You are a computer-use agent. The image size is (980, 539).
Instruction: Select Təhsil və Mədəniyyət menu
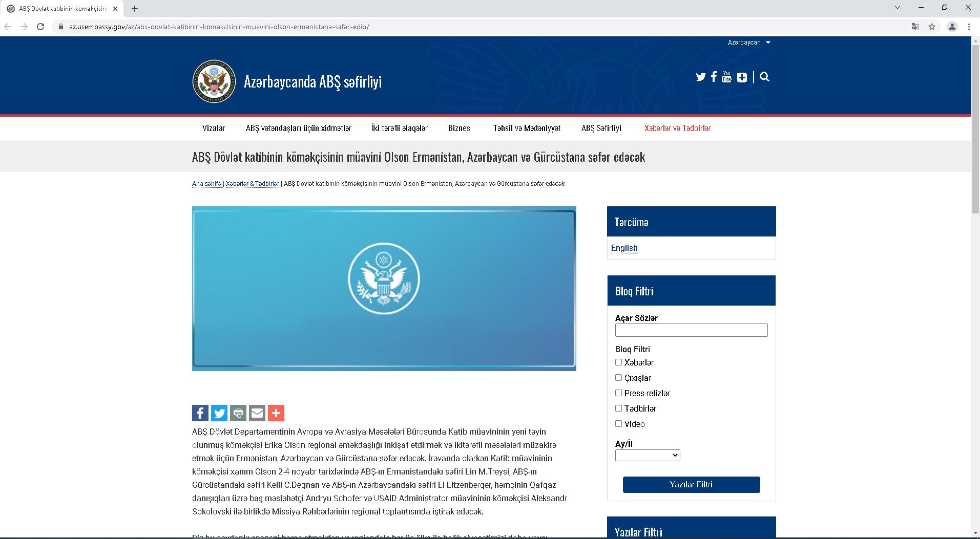pos(527,128)
